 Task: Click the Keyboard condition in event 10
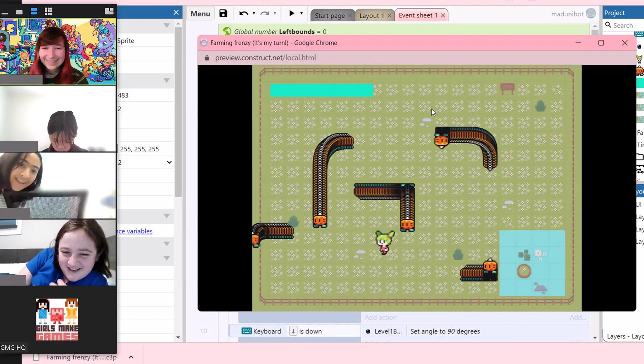tap(295, 331)
